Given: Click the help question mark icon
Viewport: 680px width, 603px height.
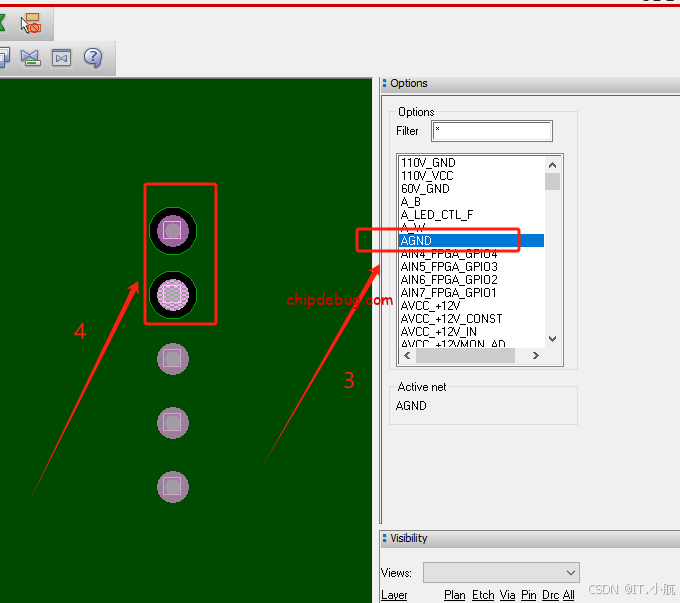Looking at the screenshot, I should coord(93,58).
